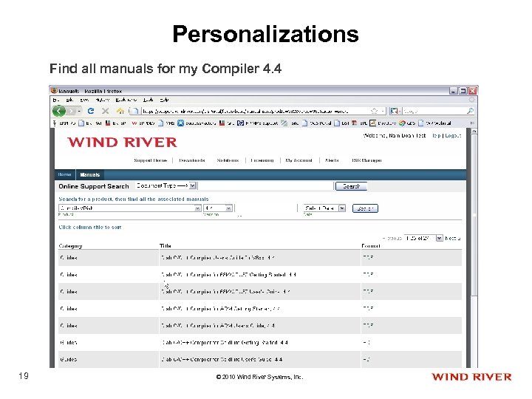Open the Licensing link
Image resolution: width=532 pixels, height=399 pixels.
(262, 160)
